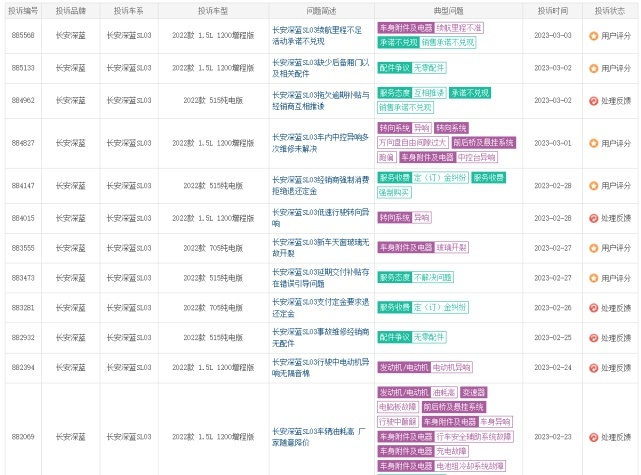Click the star status icon in row 885133
This screenshot has height=475, width=641.
[593, 68]
